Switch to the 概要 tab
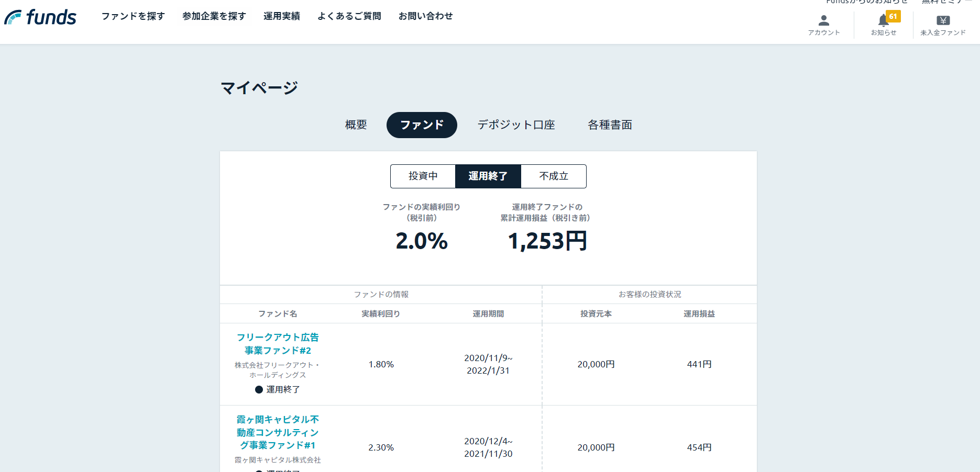 pos(356,125)
